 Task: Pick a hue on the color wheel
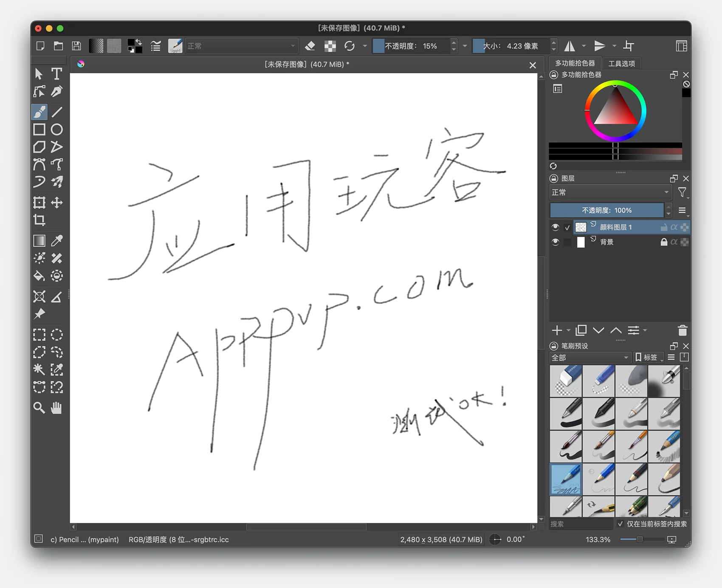point(615,111)
